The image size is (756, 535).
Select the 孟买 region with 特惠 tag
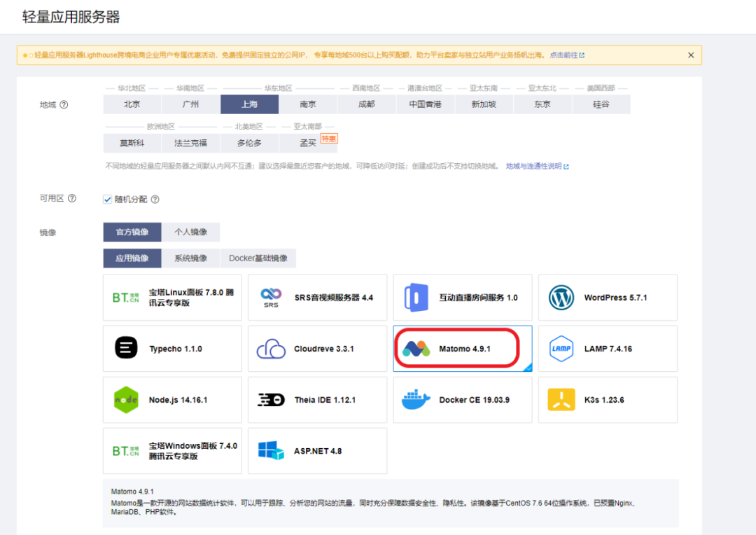pos(308,143)
